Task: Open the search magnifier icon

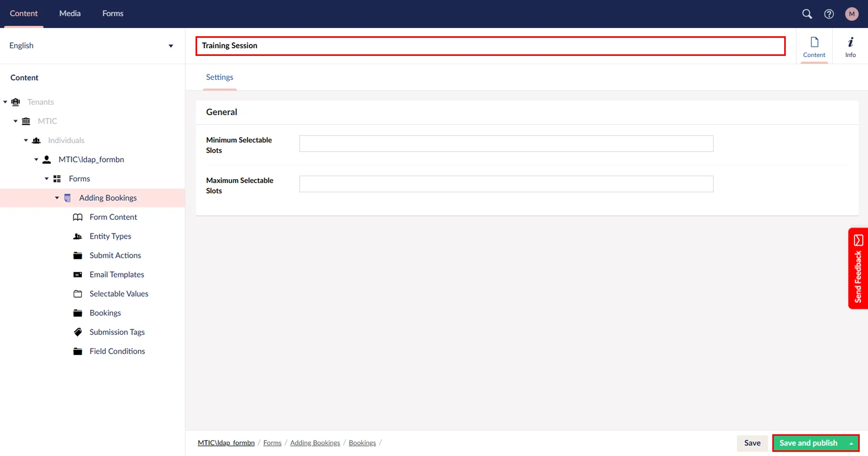Action: click(x=806, y=14)
